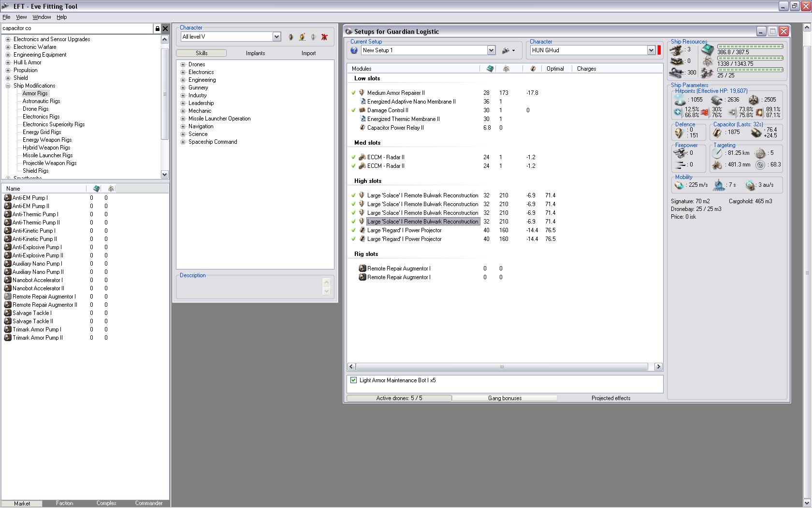812x508 pixels.
Task: Click the CPU column icon in market list header
Action: (96, 189)
